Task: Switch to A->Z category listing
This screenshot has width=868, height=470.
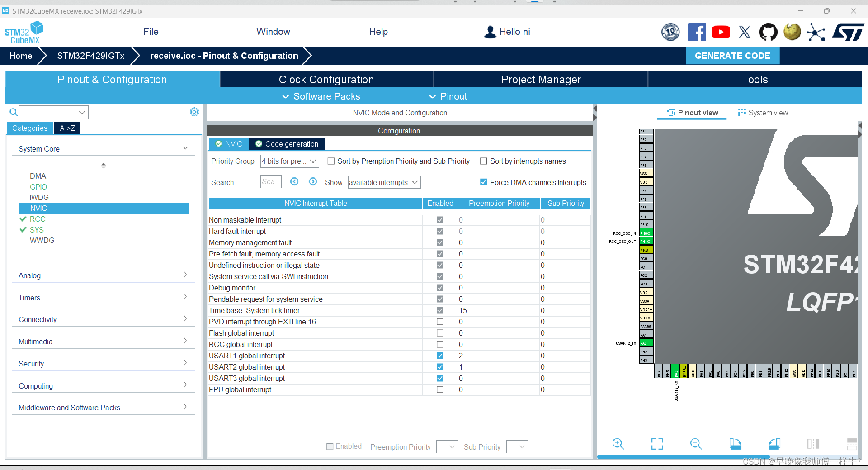Action: [x=67, y=128]
